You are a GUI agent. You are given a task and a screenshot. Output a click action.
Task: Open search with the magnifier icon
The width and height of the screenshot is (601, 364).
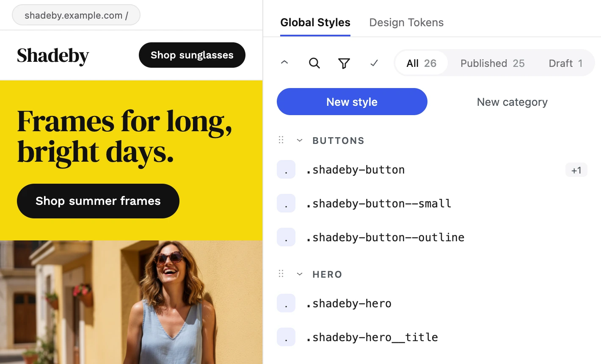[x=314, y=63]
